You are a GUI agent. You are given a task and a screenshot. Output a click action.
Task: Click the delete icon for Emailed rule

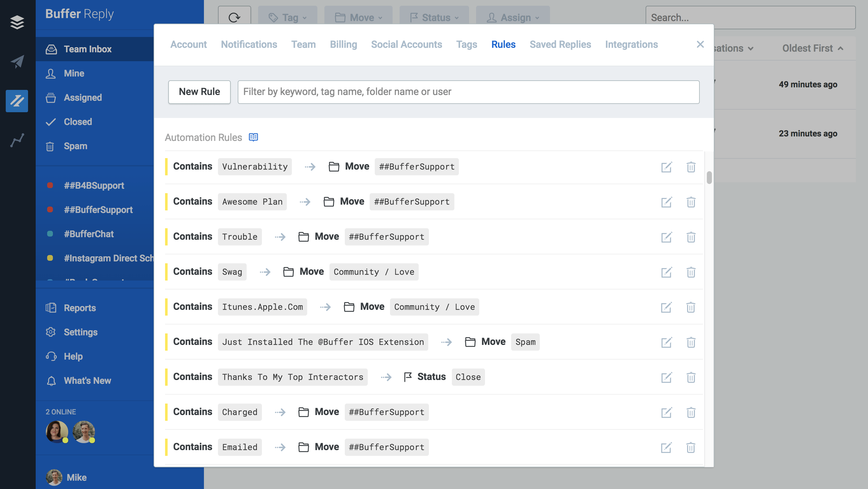pos(691,447)
